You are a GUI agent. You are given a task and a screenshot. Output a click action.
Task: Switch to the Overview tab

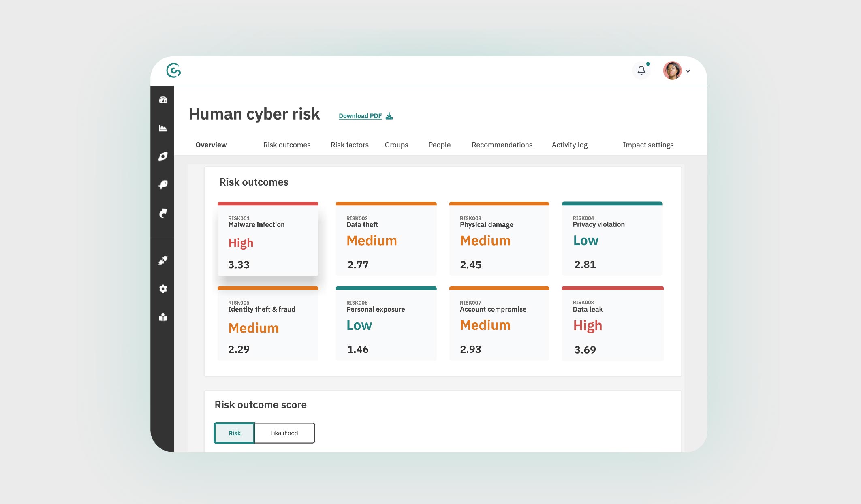pyautogui.click(x=211, y=145)
